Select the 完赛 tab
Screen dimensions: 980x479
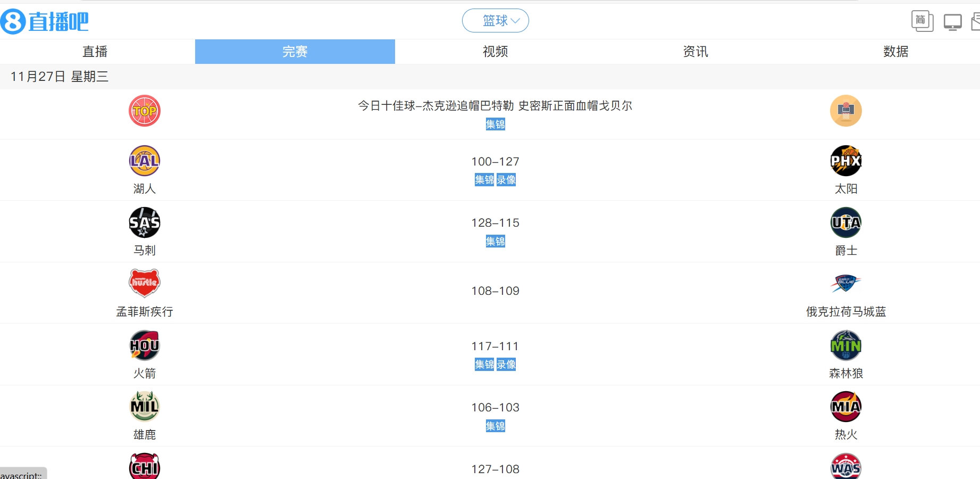click(x=295, y=52)
